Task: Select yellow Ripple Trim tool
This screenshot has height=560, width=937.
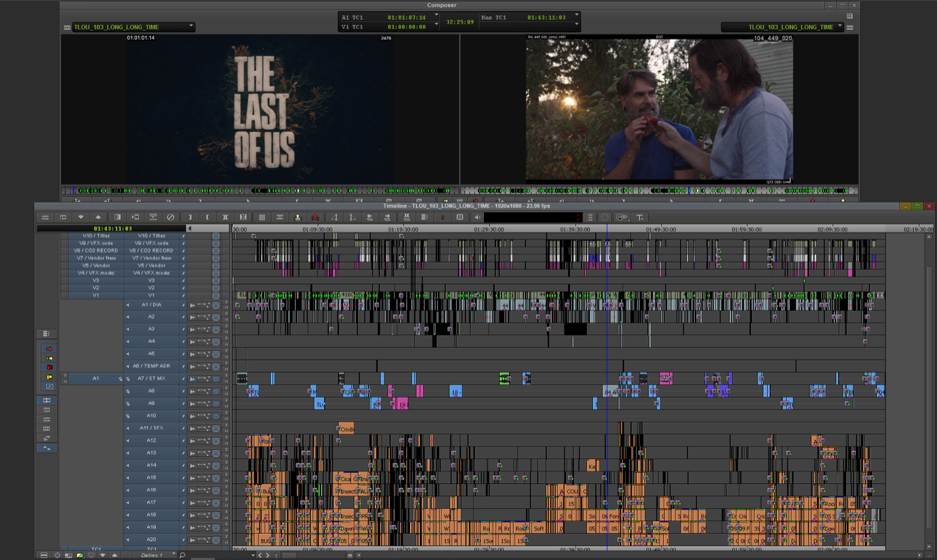Action: point(49,377)
